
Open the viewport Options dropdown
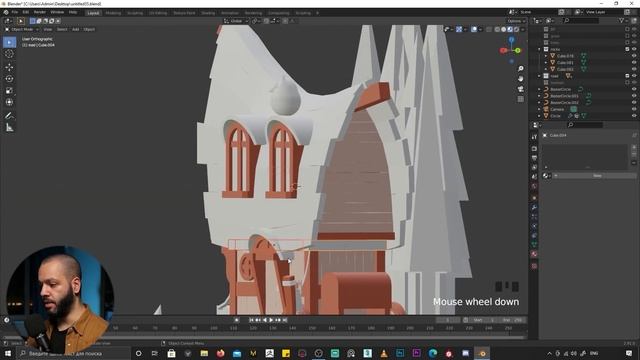click(516, 21)
